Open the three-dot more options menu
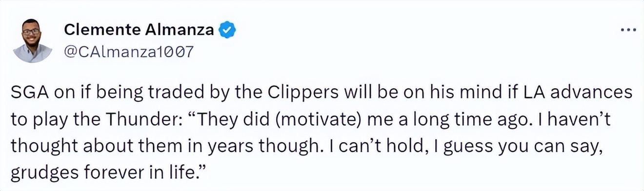Viewport: 644px width, 191px height. (x=628, y=30)
